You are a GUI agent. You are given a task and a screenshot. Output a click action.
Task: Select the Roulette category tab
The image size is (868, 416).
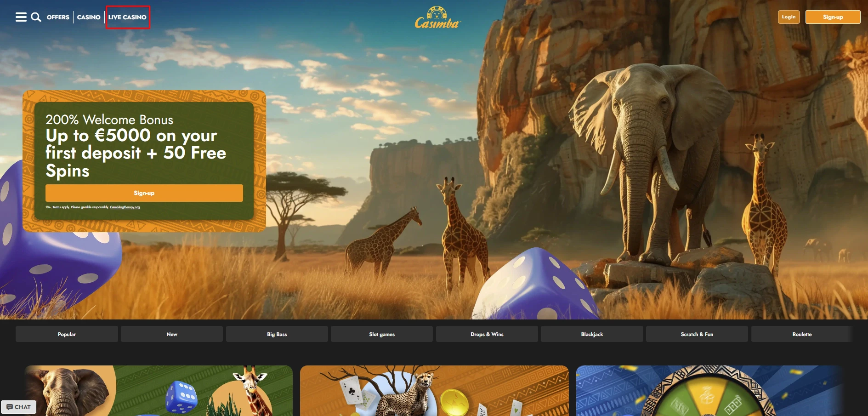point(802,334)
